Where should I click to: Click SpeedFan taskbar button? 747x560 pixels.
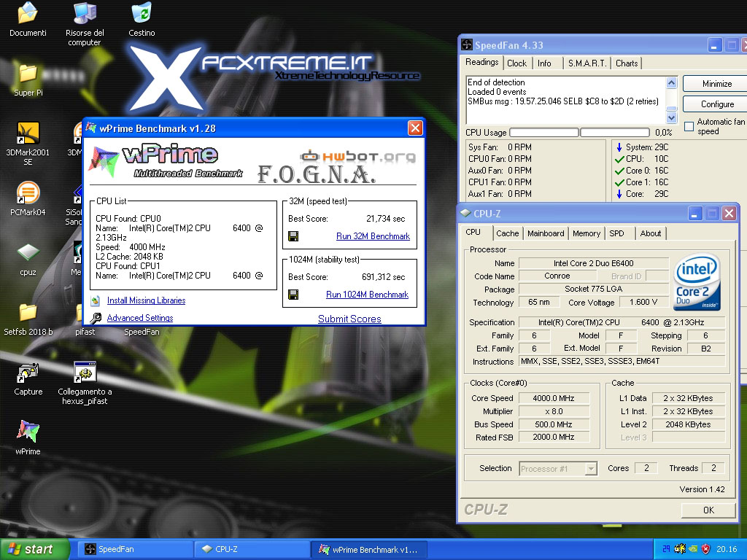coord(134,549)
